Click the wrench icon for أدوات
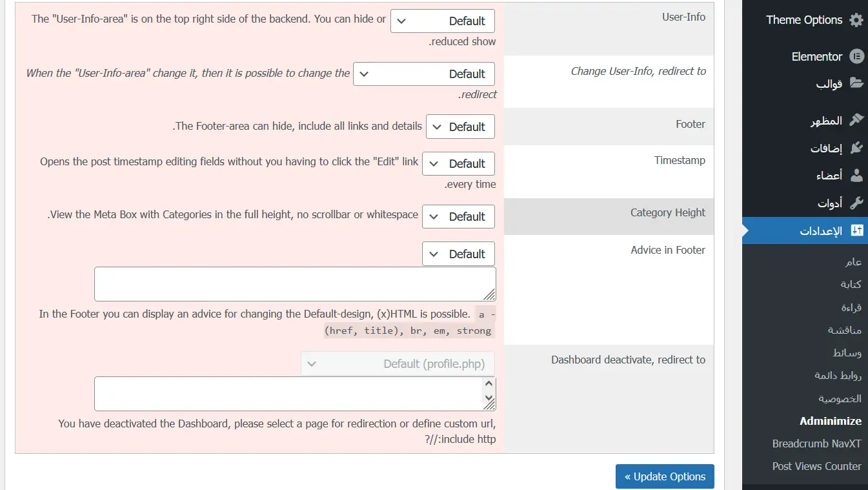Image resolution: width=868 pixels, height=490 pixels. tap(856, 203)
